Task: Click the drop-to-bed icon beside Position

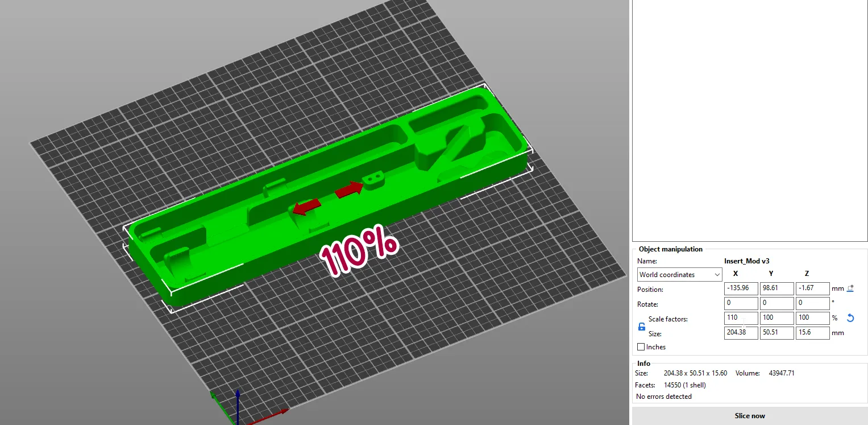Action: point(850,288)
